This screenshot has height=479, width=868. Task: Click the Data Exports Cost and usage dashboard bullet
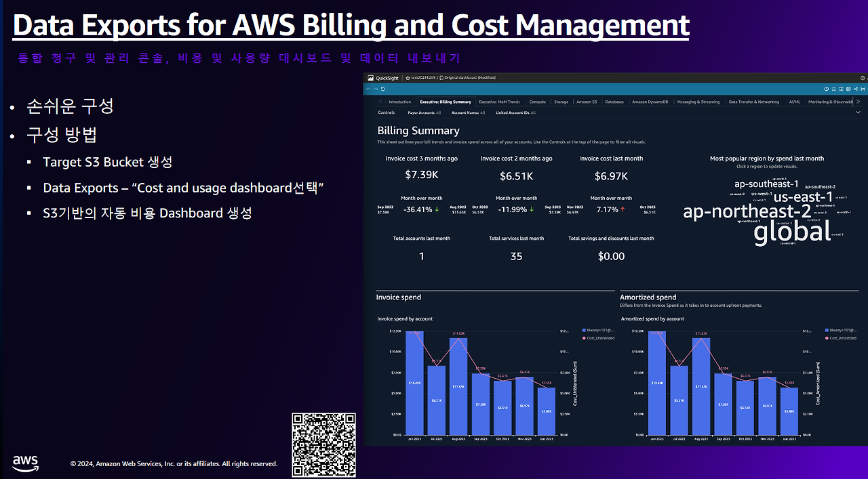point(183,188)
